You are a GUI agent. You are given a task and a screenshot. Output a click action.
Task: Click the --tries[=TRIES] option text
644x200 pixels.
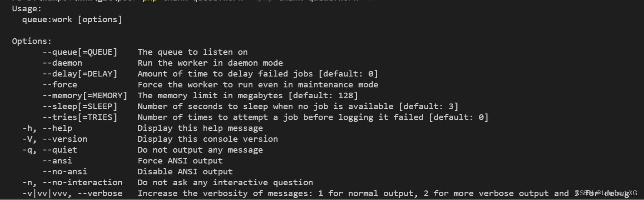click(x=80, y=117)
